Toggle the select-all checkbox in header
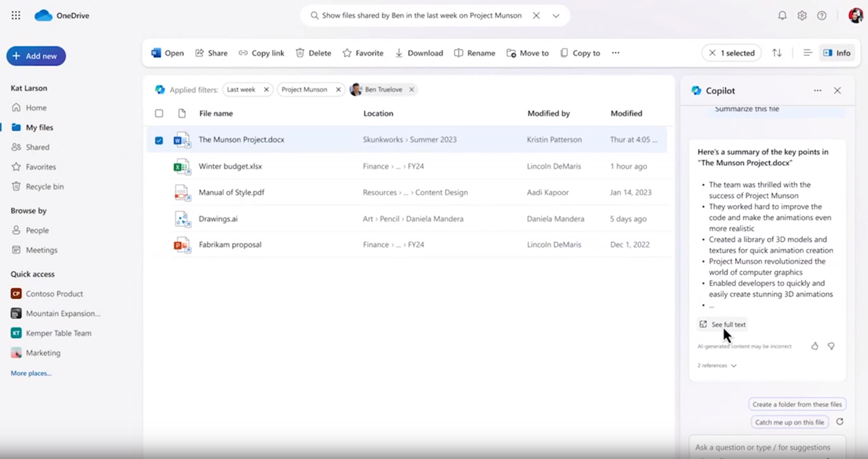 pyautogui.click(x=159, y=113)
